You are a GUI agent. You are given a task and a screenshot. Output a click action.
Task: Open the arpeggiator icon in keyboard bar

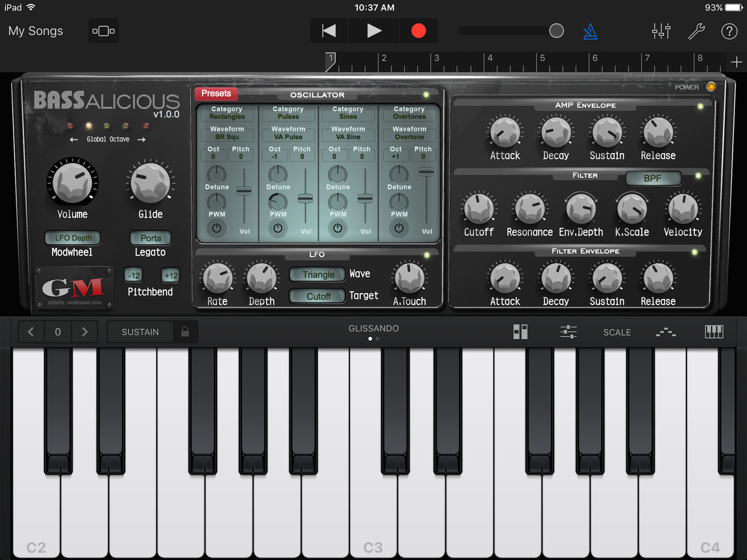point(666,332)
